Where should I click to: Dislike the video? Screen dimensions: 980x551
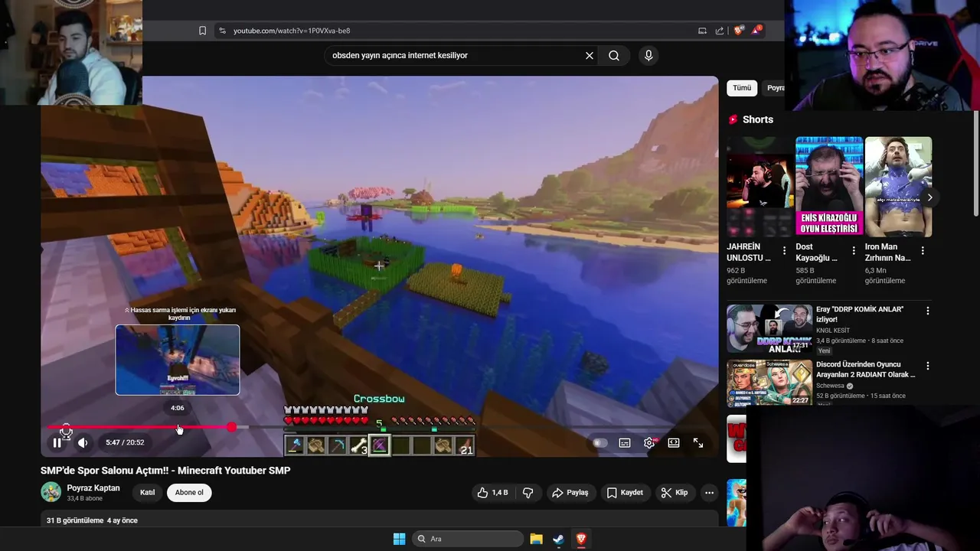pos(528,493)
